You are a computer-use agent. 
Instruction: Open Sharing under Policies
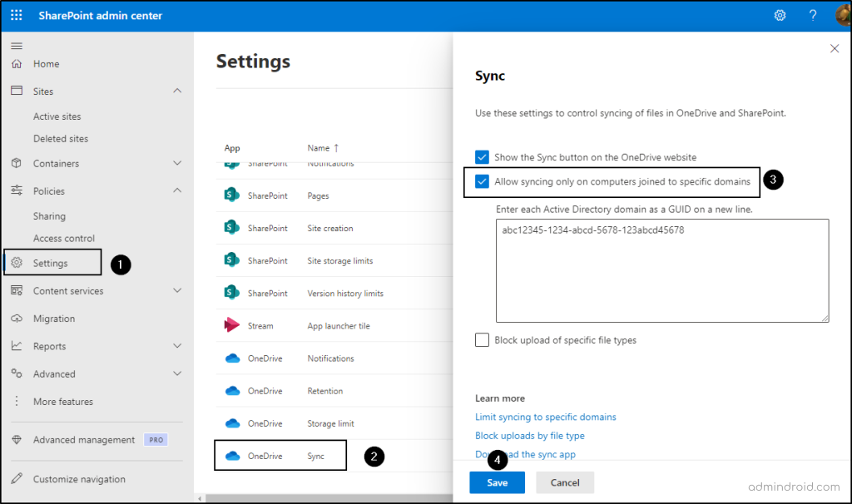(49, 216)
